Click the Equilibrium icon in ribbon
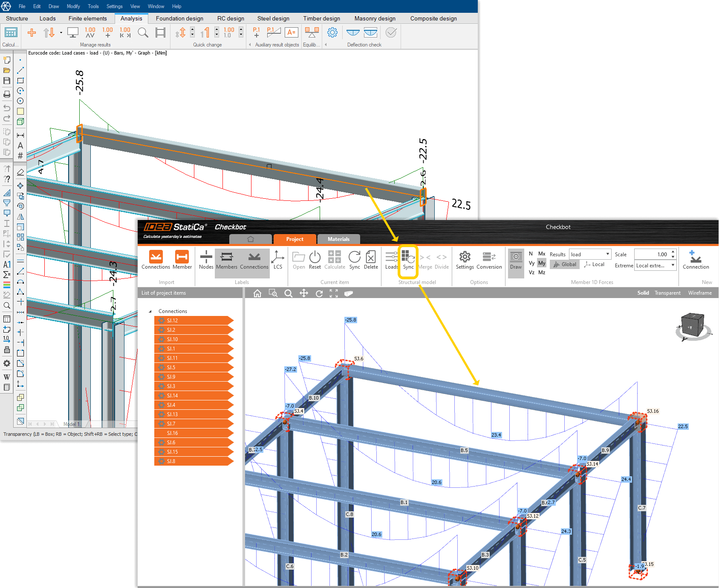 click(312, 32)
